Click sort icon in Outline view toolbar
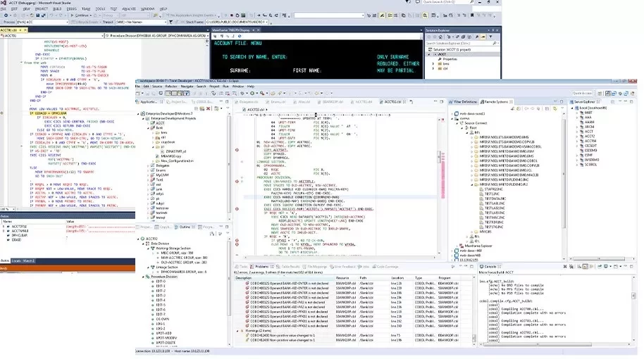The image size is (644, 359). pyautogui.click(x=212, y=234)
